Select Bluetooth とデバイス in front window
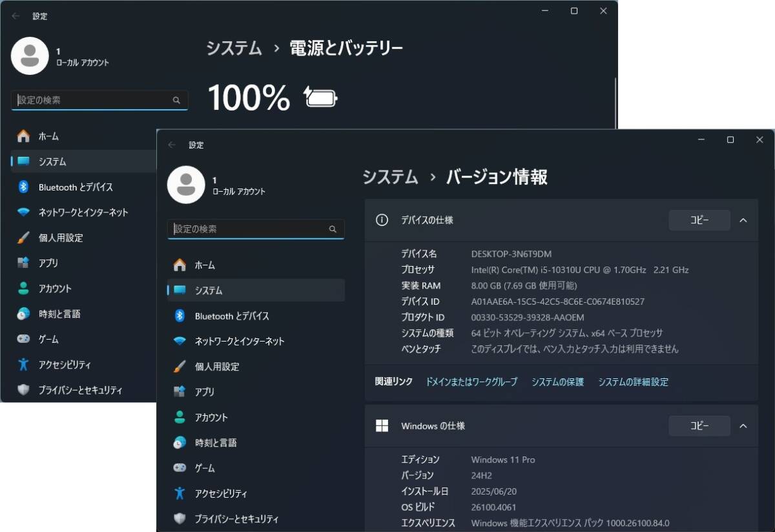775x532 pixels. tap(256, 316)
